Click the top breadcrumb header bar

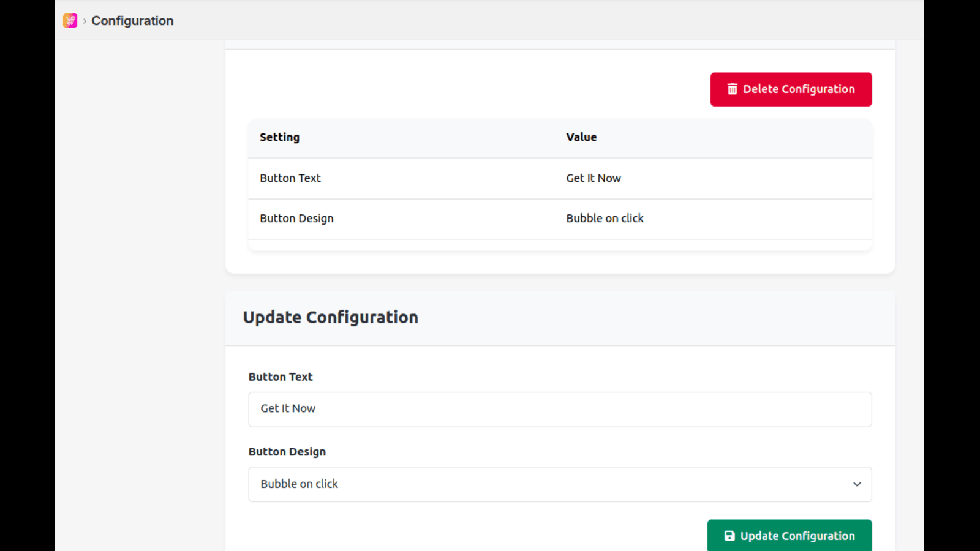click(490, 21)
